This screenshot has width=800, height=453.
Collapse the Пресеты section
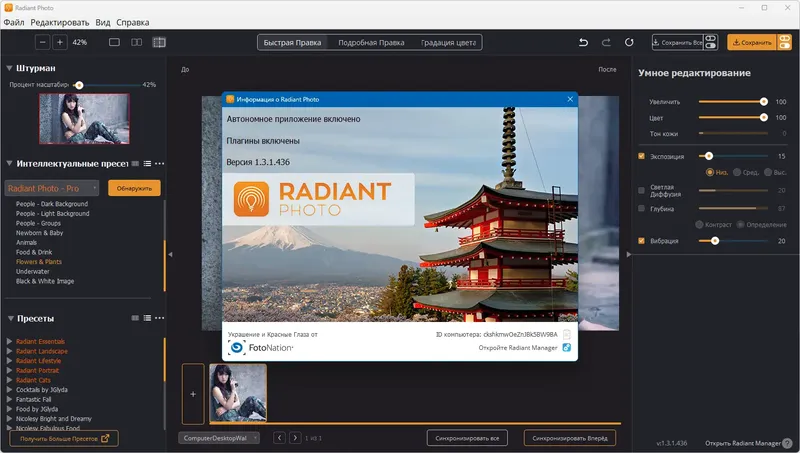10,318
